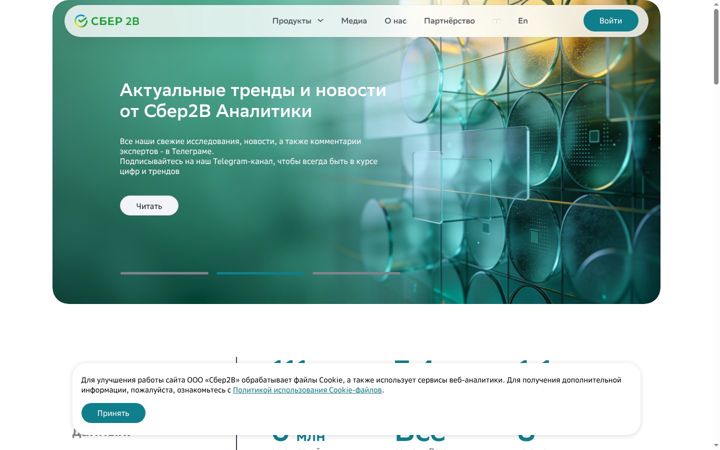Screen dimensions: 720x450
Task: Accept cookies with the Принять button
Action: click(113, 413)
